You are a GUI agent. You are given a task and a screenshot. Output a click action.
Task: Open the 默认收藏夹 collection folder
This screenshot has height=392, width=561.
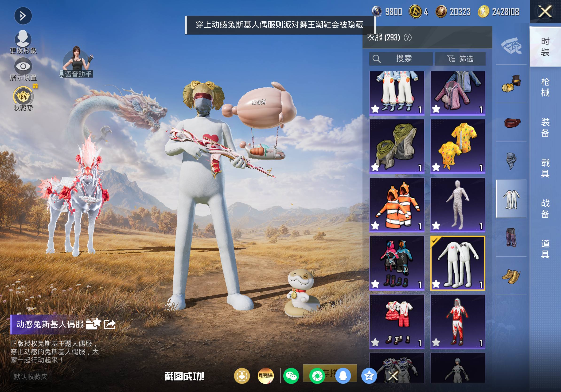[31, 376]
